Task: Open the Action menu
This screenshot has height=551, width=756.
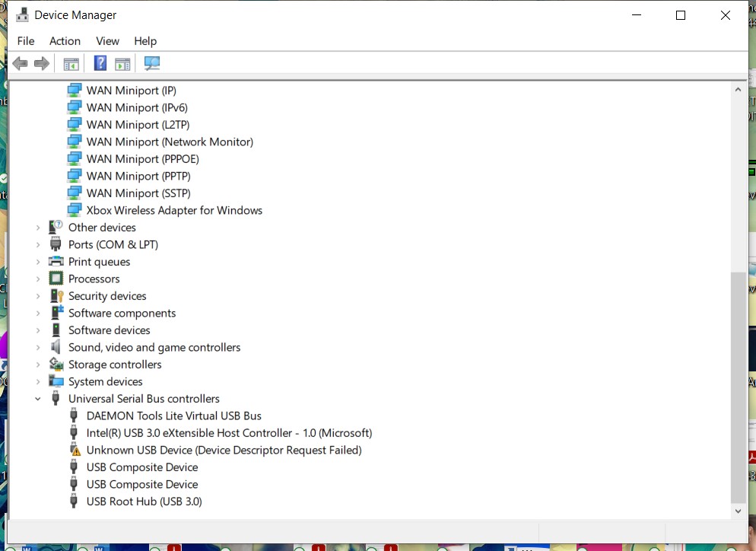Action: (x=65, y=41)
